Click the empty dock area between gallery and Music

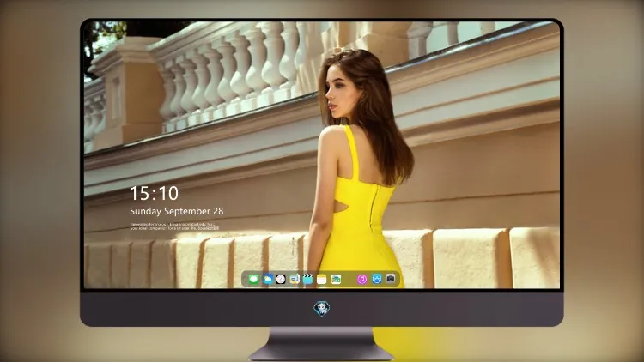345,280
